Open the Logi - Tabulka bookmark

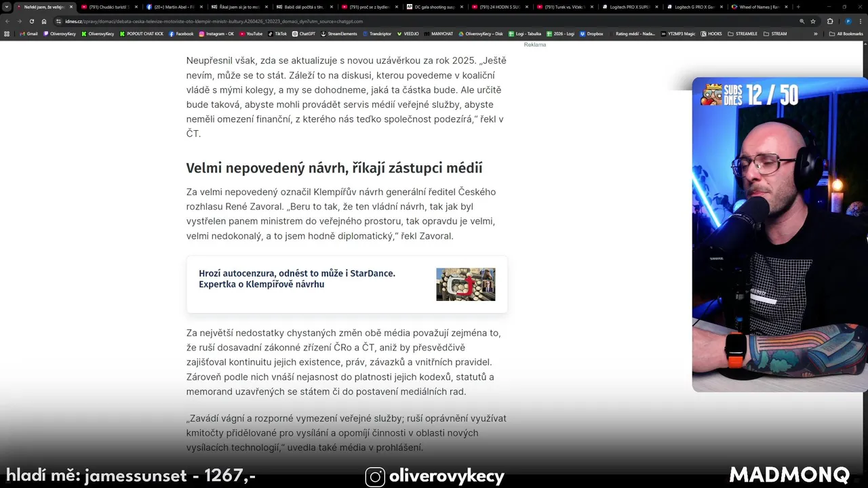525,34
